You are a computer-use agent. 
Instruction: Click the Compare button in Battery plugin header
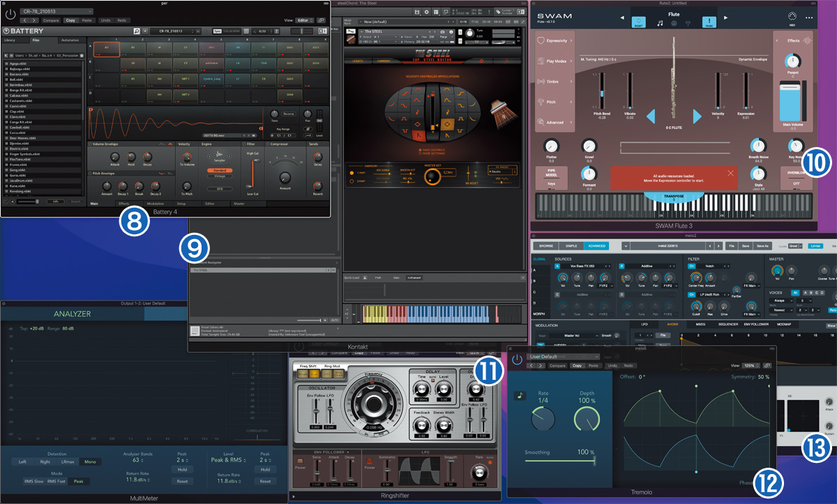pos(51,20)
